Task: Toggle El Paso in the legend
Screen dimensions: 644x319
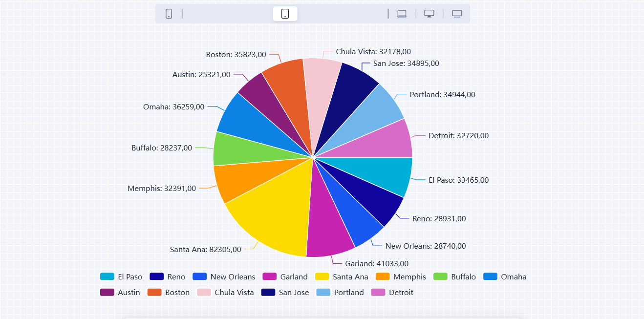Action: tap(121, 276)
